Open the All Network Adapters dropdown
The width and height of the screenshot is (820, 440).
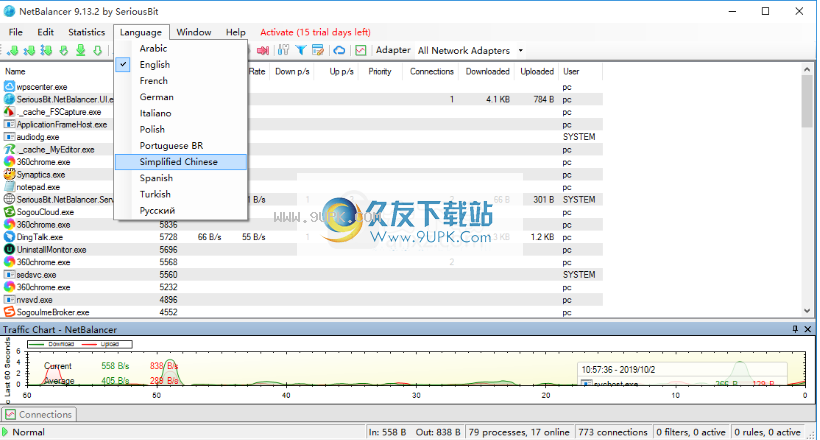point(520,50)
